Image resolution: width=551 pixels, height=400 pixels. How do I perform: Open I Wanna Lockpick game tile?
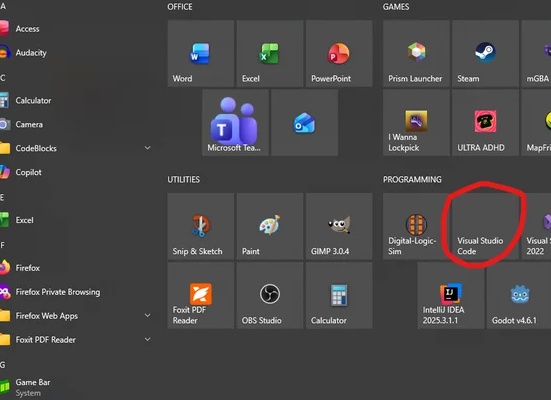coord(416,122)
